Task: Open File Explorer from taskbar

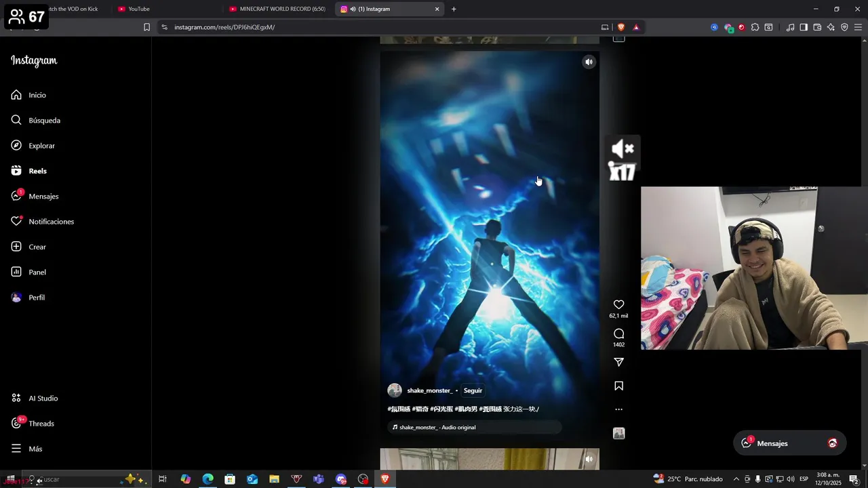Action: point(274,479)
